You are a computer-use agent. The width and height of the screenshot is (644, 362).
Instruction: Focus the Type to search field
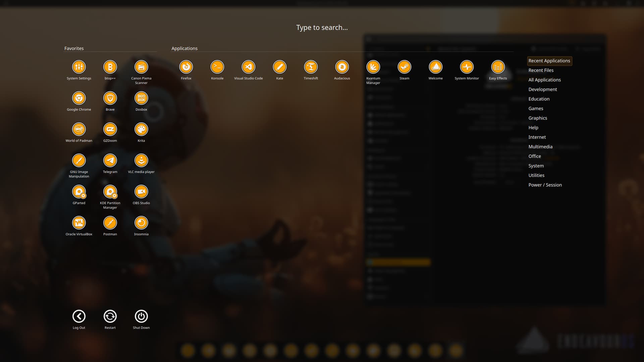pyautogui.click(x=322, y=27)
